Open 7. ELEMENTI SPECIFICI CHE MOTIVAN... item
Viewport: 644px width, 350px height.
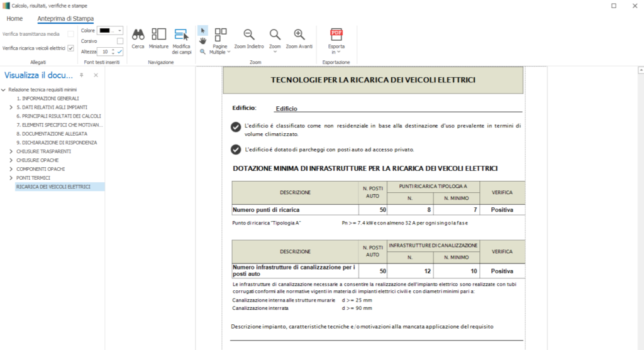pyautogui.click(x=60, y=125)
